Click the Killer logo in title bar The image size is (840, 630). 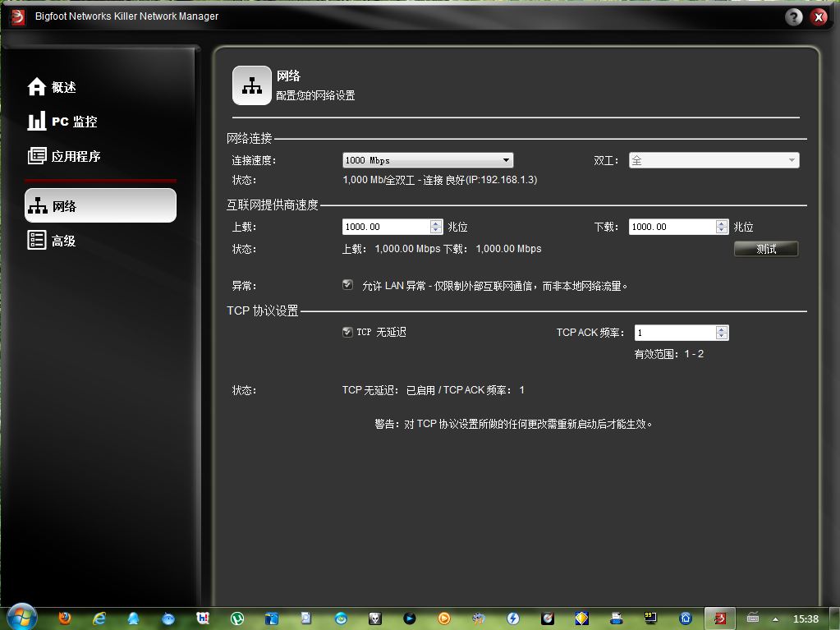tap(18, 17)
